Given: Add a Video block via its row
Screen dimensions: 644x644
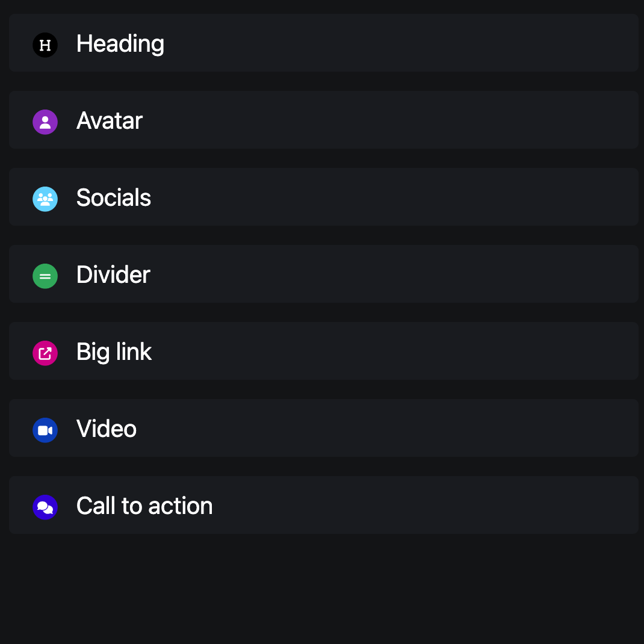Looking at the screenshot, I should click(x=324, y=428).
